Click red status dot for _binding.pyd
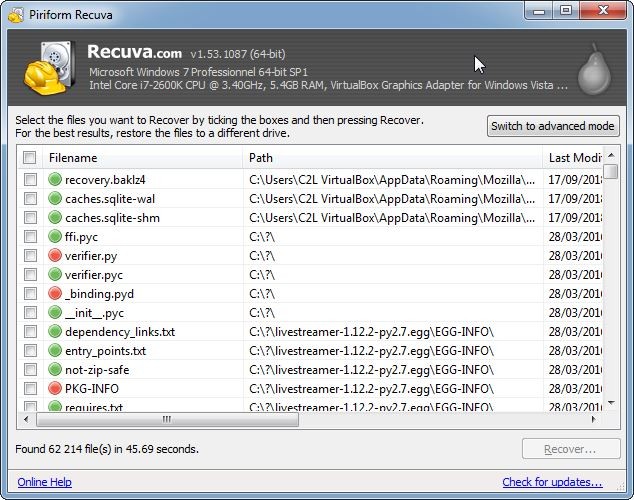 55,293
